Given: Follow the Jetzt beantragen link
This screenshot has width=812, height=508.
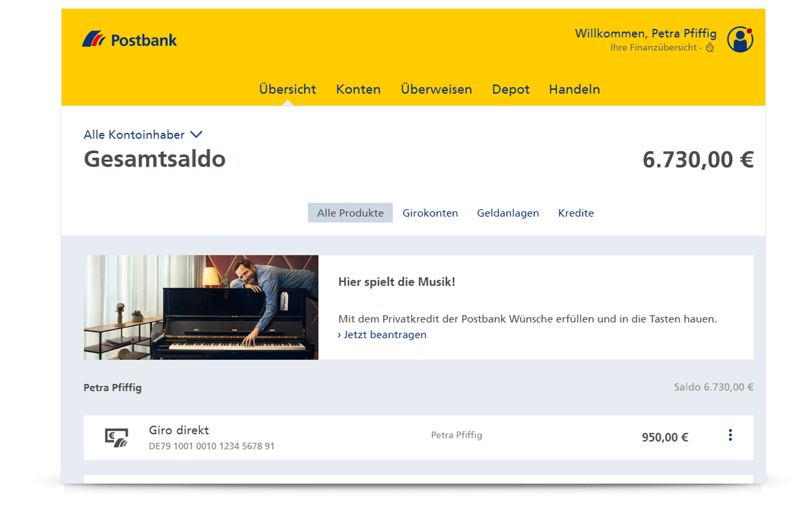Looking at the screenshot, I should click(x=382, y=335).
